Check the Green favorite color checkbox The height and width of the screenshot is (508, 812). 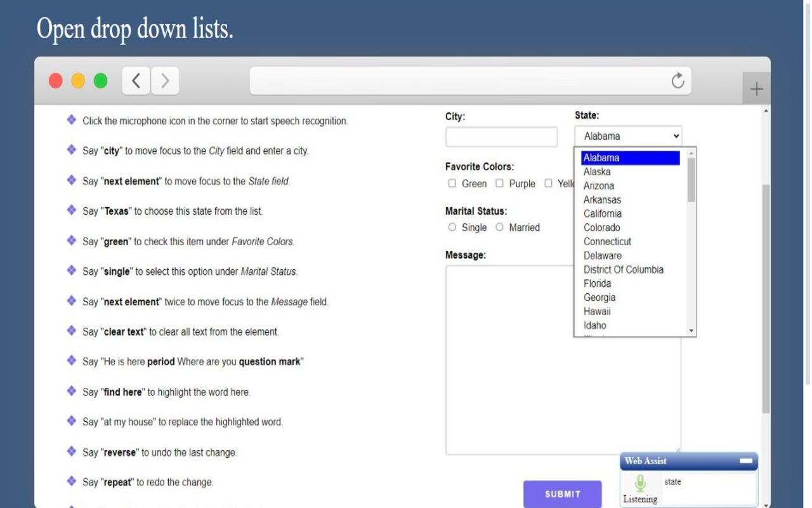pos(452,183)
